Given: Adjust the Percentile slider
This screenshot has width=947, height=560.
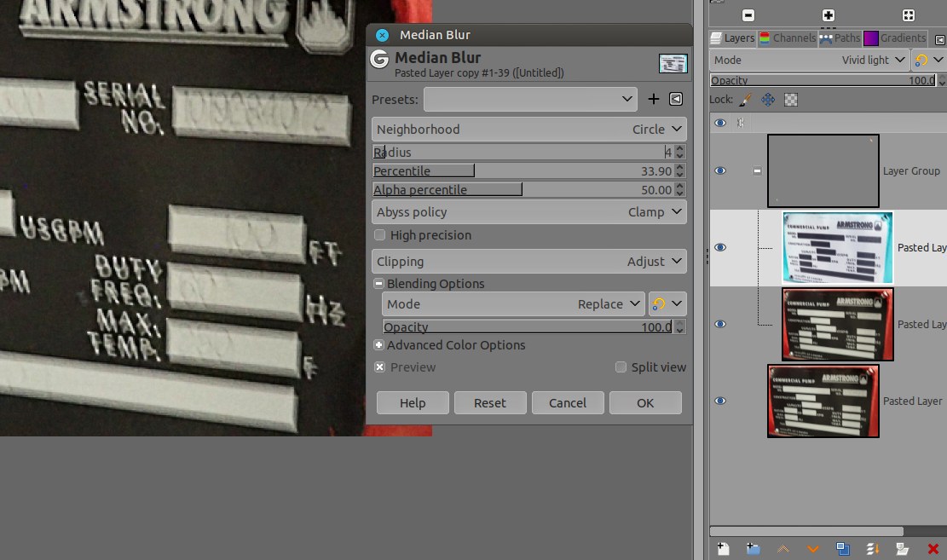Looking at the screenshot, I should (x=523, y=171).
